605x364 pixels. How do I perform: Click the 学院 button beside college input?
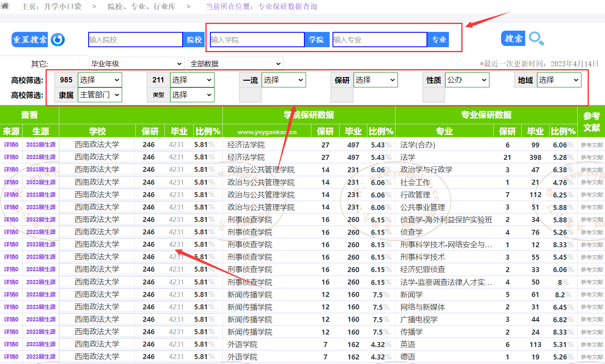316,40
